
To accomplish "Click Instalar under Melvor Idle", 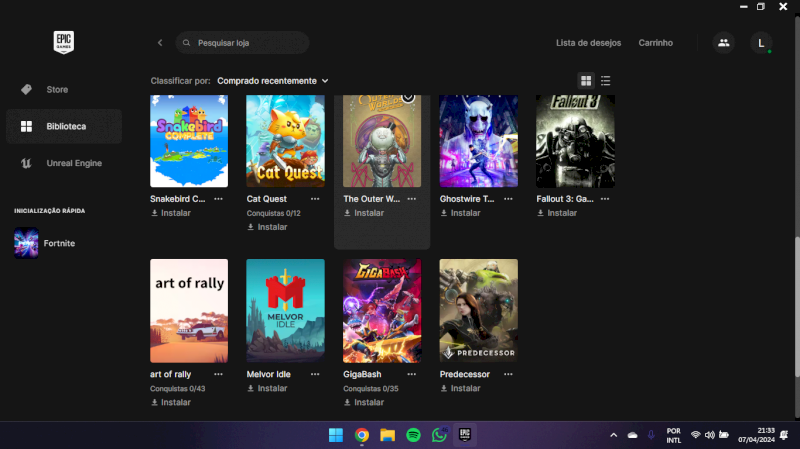I will click(x=267, y=388).
